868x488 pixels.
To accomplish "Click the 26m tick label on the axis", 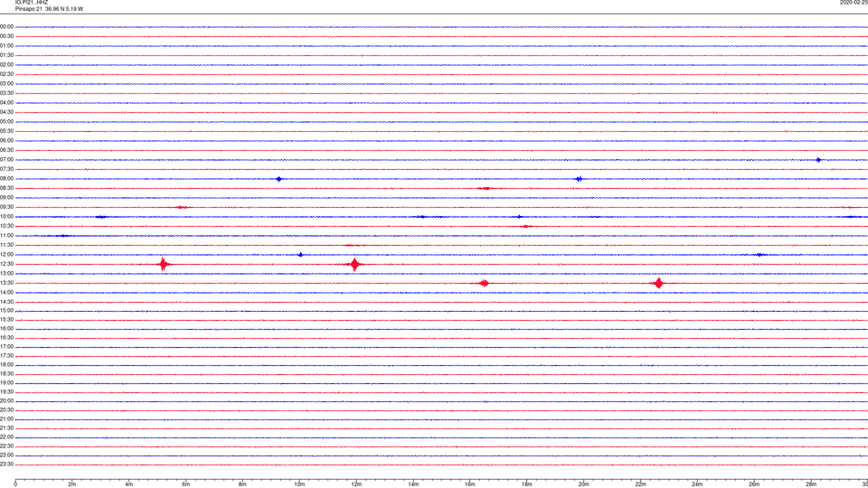I will (754, 484).
